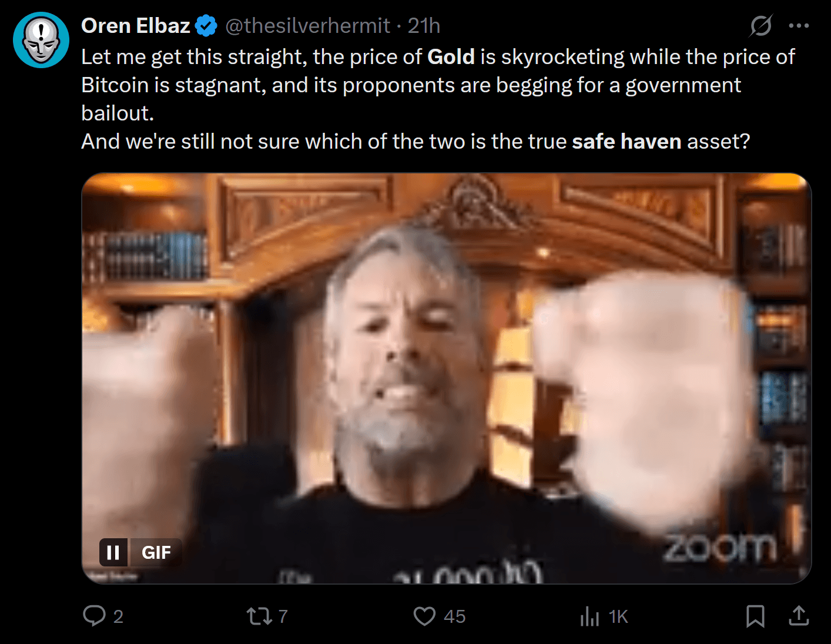Open the @thesilverhermit handle link
This screenshot has height=644, width=831.
[308, 26]
